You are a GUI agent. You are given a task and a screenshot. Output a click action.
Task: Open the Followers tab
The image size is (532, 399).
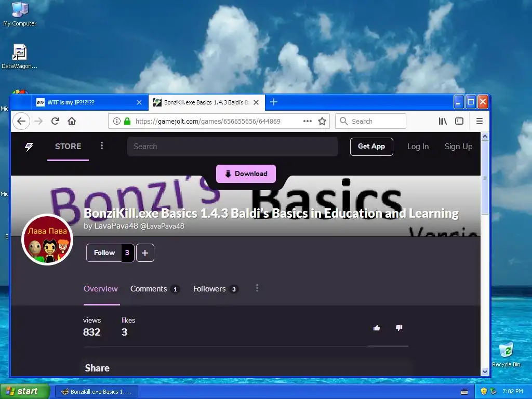point(216,289)
